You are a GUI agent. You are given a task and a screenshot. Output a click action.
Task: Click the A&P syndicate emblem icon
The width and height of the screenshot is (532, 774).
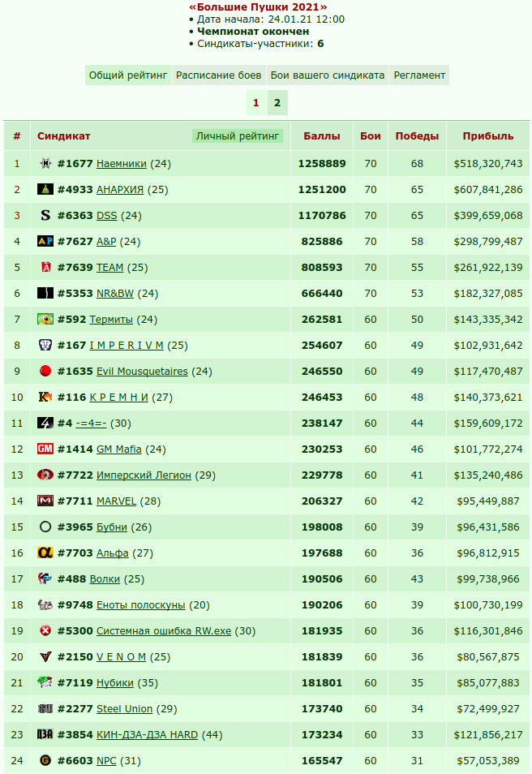pyautogui.click(x=45, y=241)
